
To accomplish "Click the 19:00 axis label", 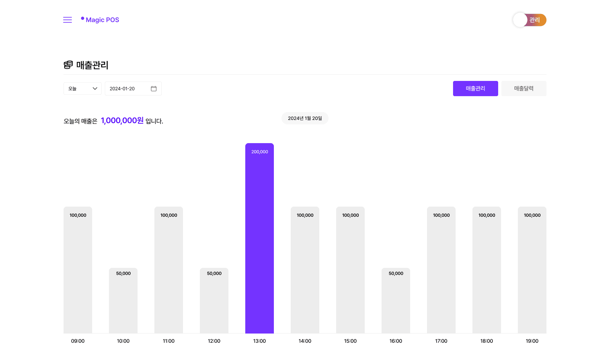I will click(532, 341).
